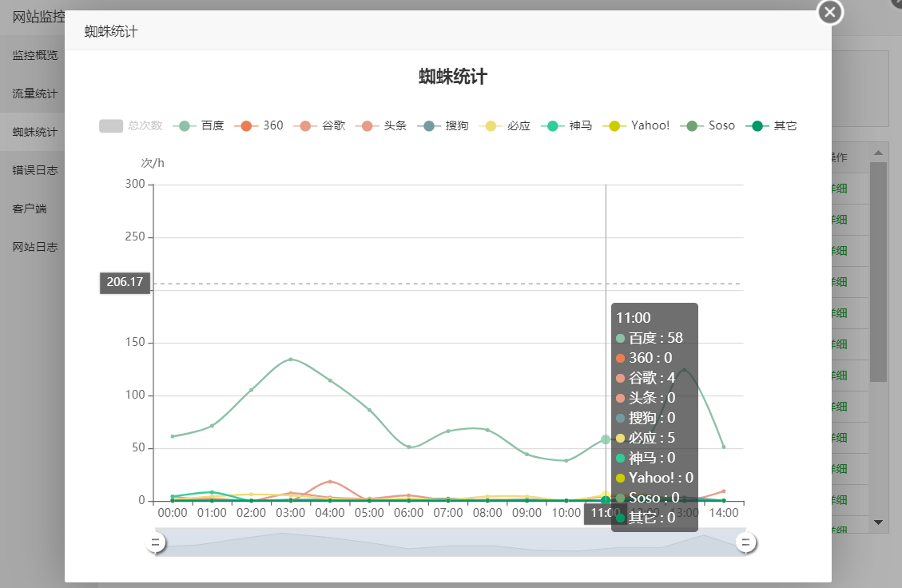
Task: Click the right zoom slider handle
Action: click(745, 542)
